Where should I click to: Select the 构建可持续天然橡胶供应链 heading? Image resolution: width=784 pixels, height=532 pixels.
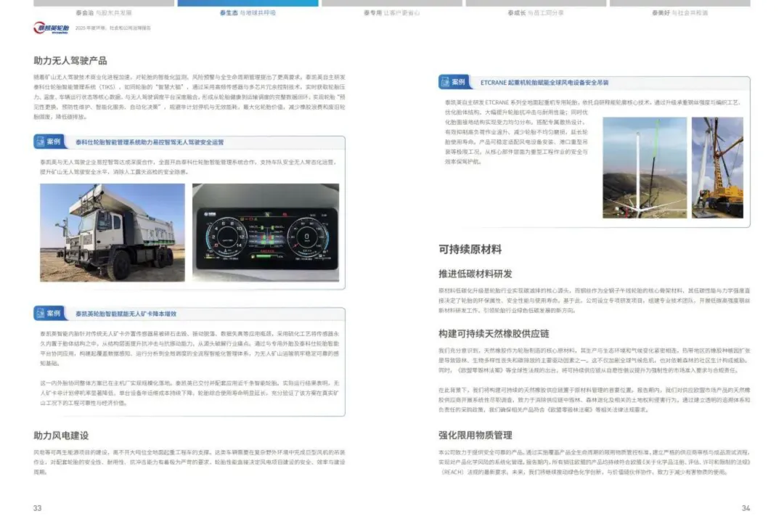[494, 333]
